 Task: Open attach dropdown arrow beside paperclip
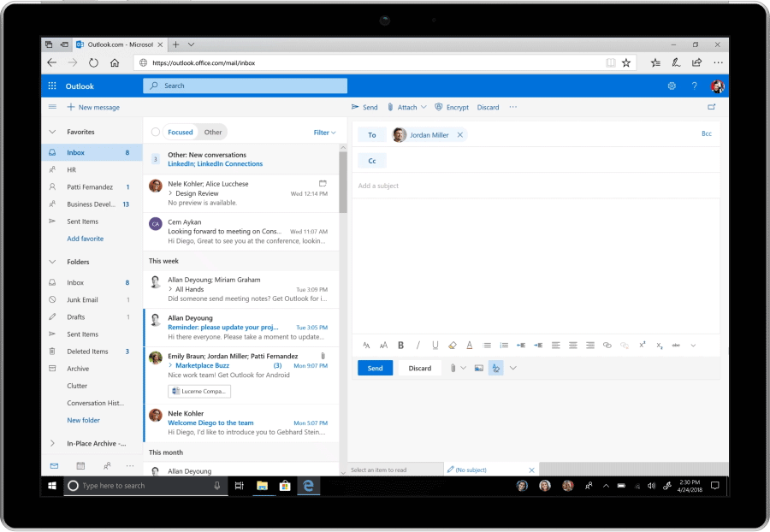[x=463, y=368]
